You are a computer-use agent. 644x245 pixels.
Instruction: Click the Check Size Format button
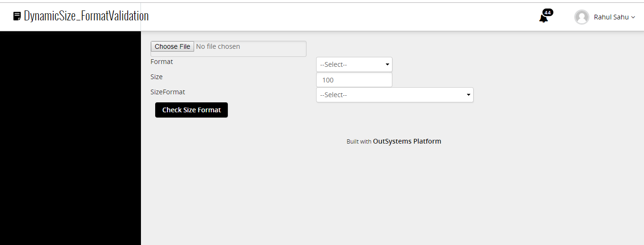click(191, 110)
